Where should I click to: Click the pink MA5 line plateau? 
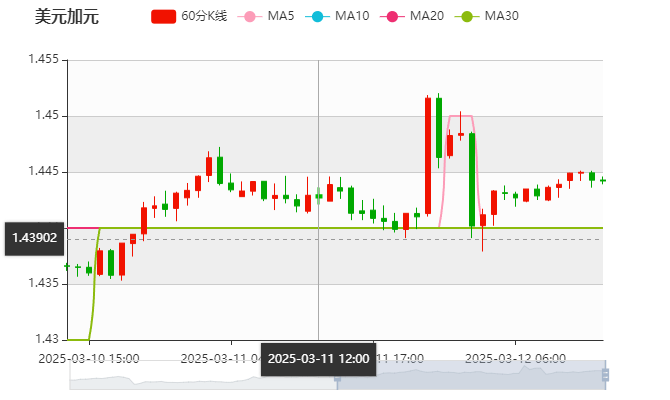click(x=461, y=116)
